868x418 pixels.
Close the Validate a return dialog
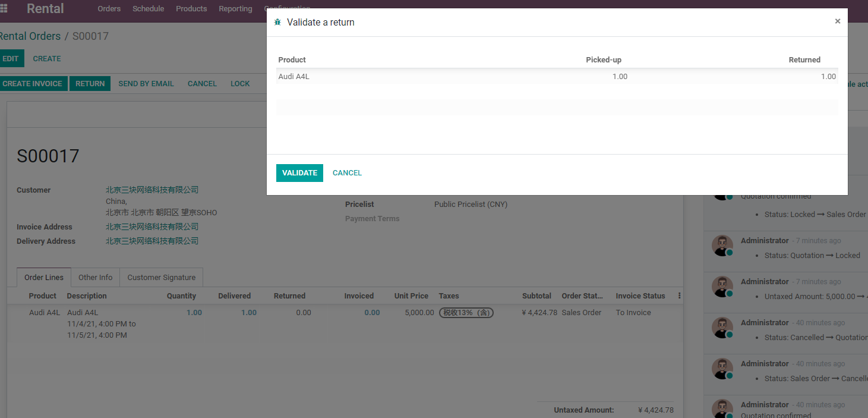tap(837, 21)
